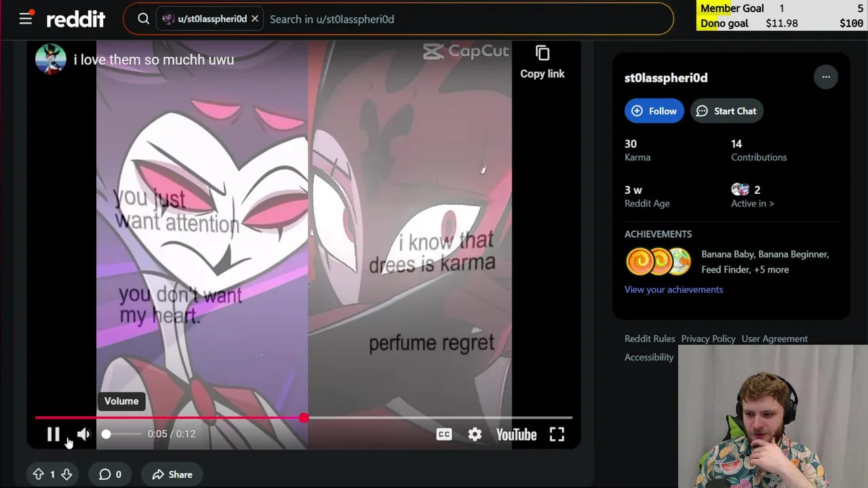
Task: Go to the Reddit home logo
Action: 75,20
